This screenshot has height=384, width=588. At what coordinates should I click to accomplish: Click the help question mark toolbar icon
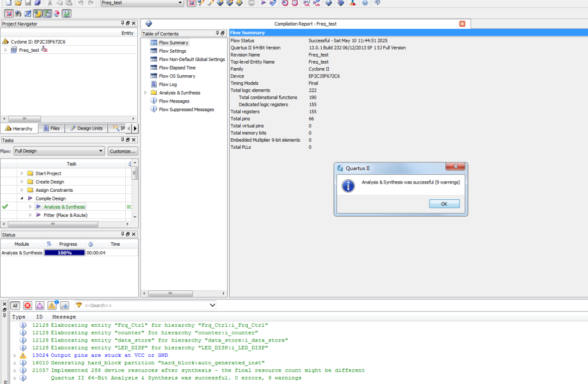364,3
